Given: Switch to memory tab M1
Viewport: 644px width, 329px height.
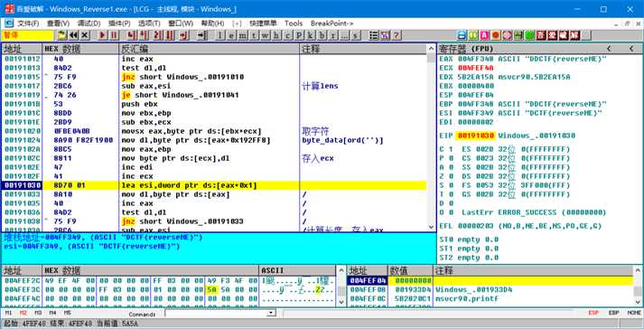Looking at the screenshot, I should (x=8, y=314).
